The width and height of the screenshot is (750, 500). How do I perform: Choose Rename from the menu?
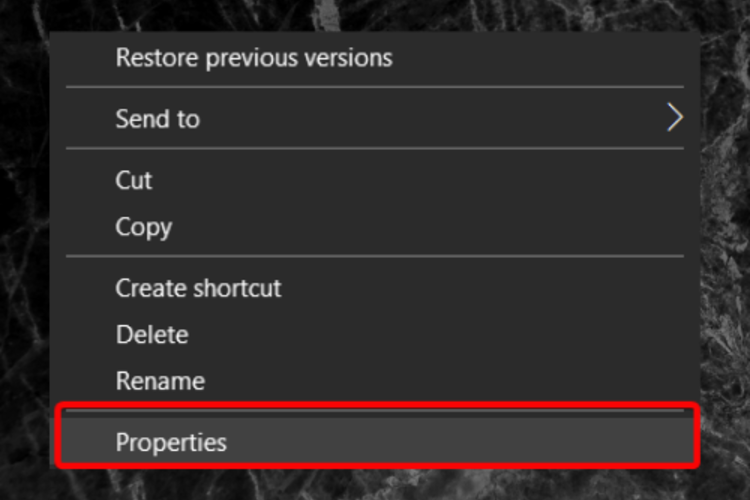coord(375,381)
